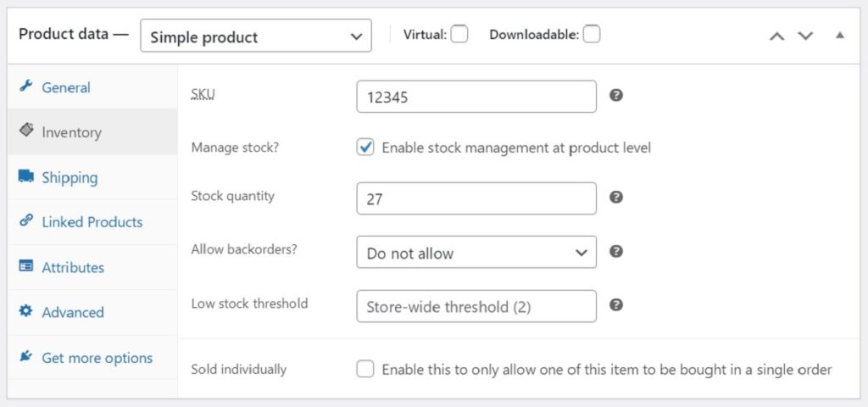Move Product data panel up

[777, 36]
